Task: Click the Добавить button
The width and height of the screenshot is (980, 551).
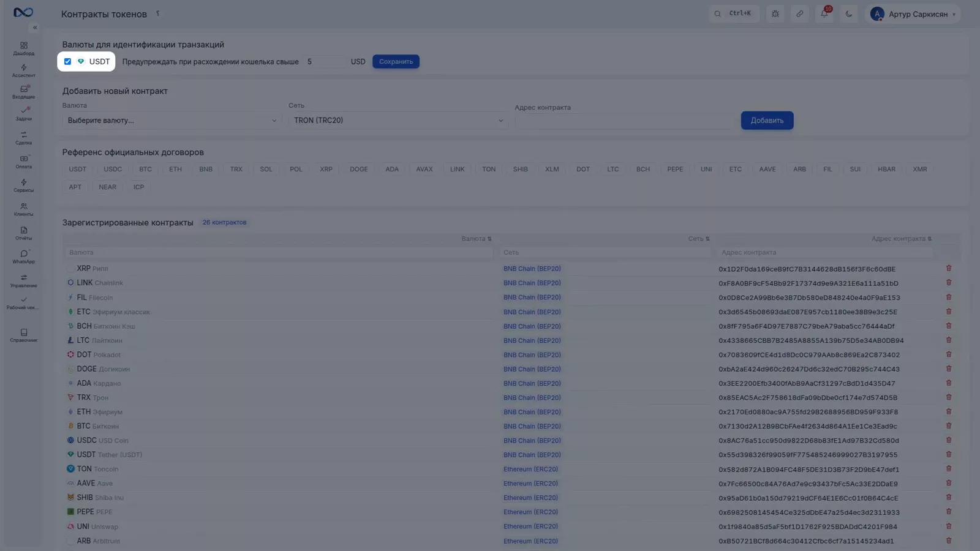Action: click(767, 121)
